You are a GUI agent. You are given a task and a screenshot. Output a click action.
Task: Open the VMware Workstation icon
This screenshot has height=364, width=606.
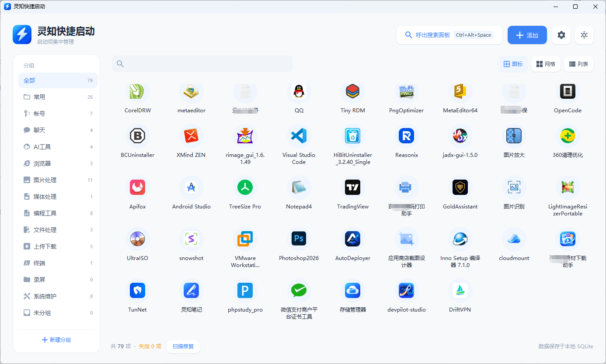245,239
